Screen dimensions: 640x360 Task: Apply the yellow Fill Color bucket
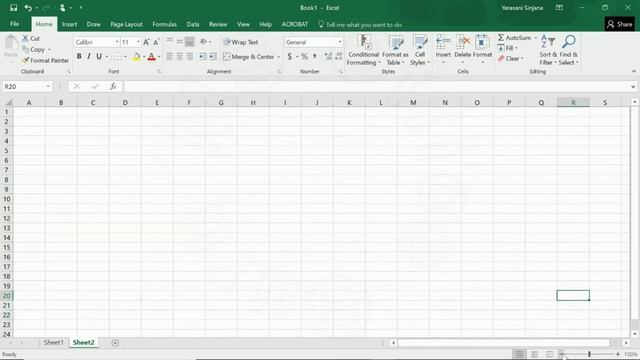pyautogui.click(x=136, y=56)
